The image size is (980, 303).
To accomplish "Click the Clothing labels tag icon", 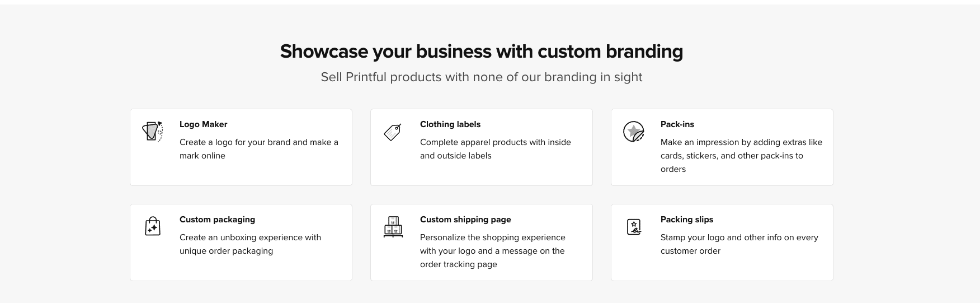I will [393, 132].
